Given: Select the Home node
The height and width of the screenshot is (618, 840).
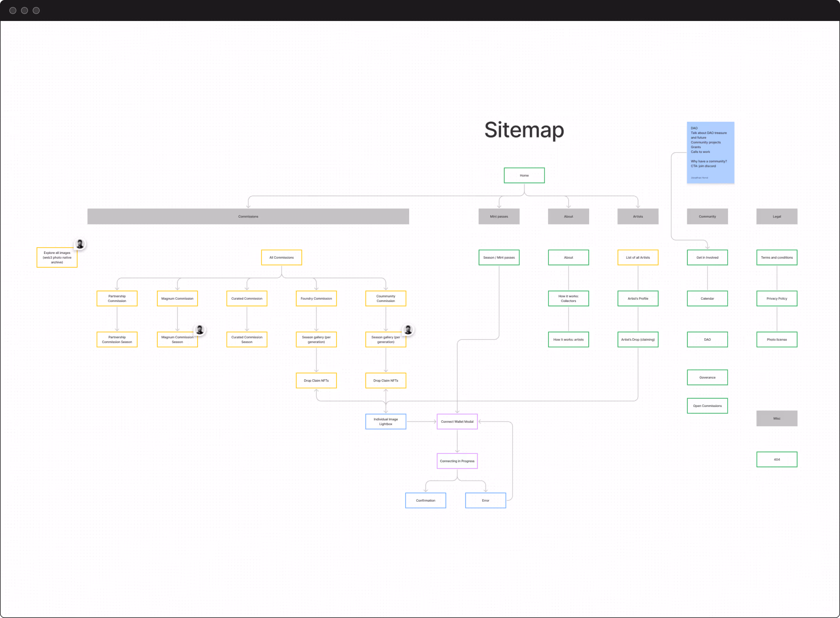Looking at the screenshot, I should click(524, 175).
